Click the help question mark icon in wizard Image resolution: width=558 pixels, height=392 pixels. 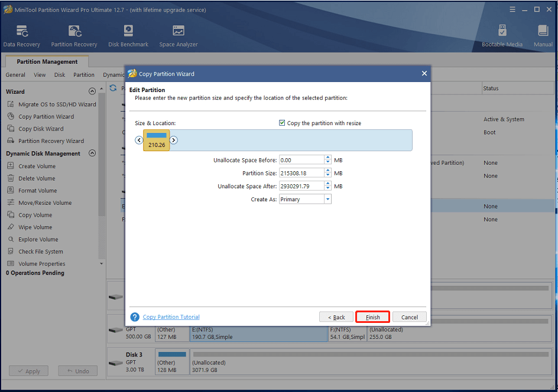[135, 317]
